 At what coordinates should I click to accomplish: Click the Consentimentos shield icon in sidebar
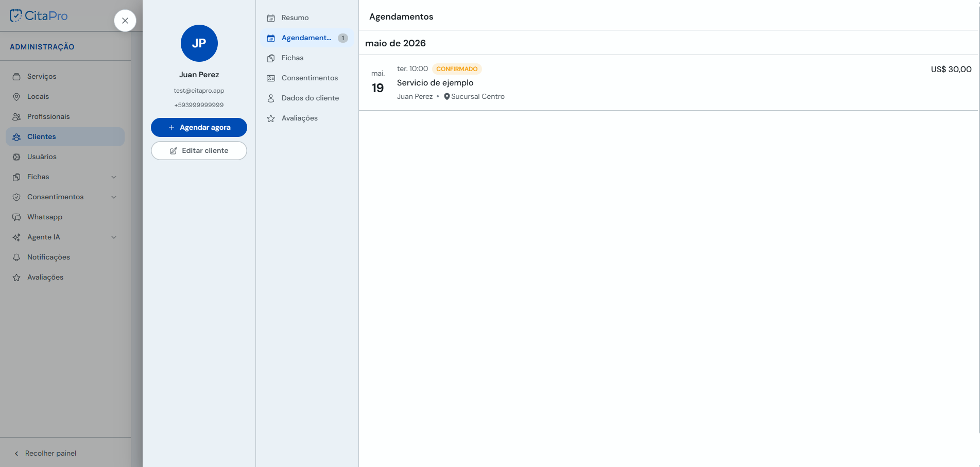pyautogui.click(x=16, y=197)
